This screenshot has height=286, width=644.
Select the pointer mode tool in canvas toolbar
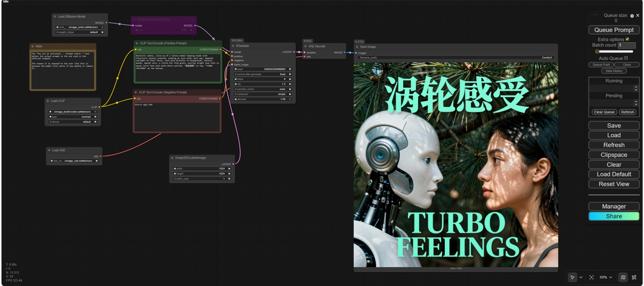click(572, 277)
